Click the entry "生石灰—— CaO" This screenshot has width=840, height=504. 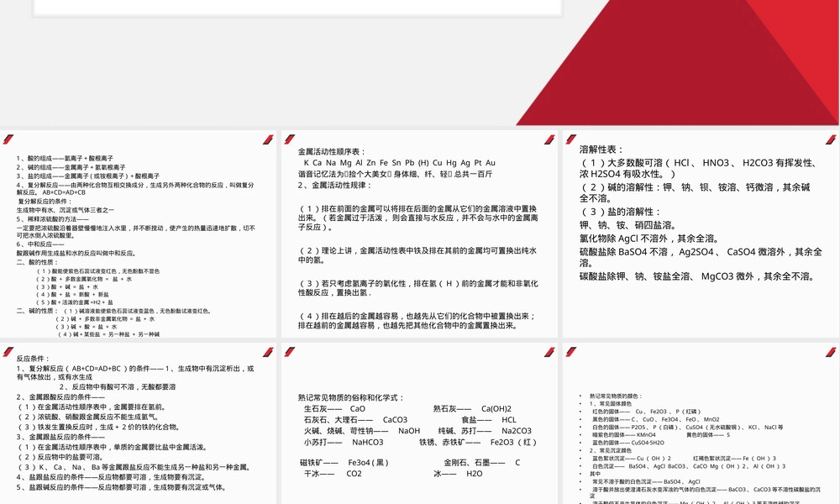pos(335,409)
